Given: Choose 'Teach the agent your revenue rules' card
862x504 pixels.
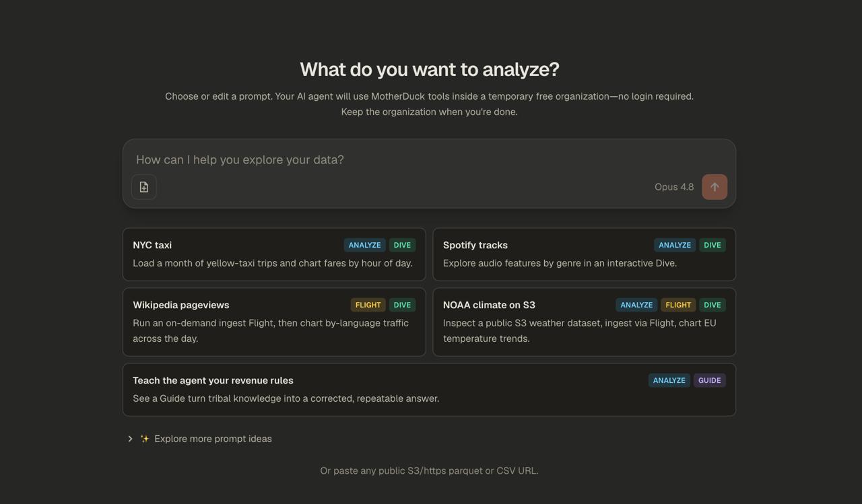Looking at the screenshot, I should point(429,390).
